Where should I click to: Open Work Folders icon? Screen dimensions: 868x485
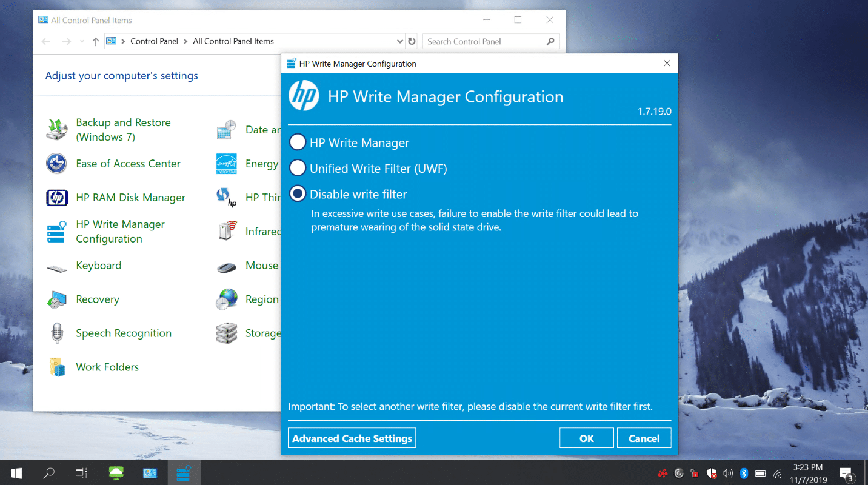pyautogui.click(x=57, y=367)
